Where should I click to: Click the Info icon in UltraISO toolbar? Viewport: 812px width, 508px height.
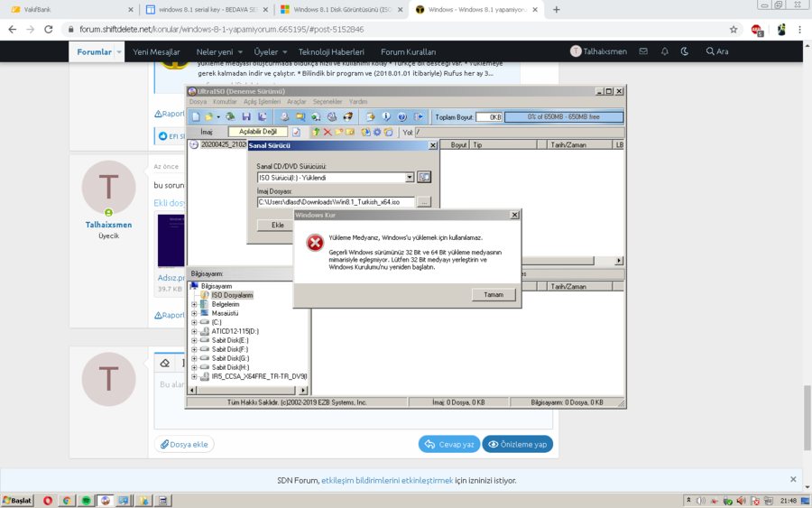(386, 116)
